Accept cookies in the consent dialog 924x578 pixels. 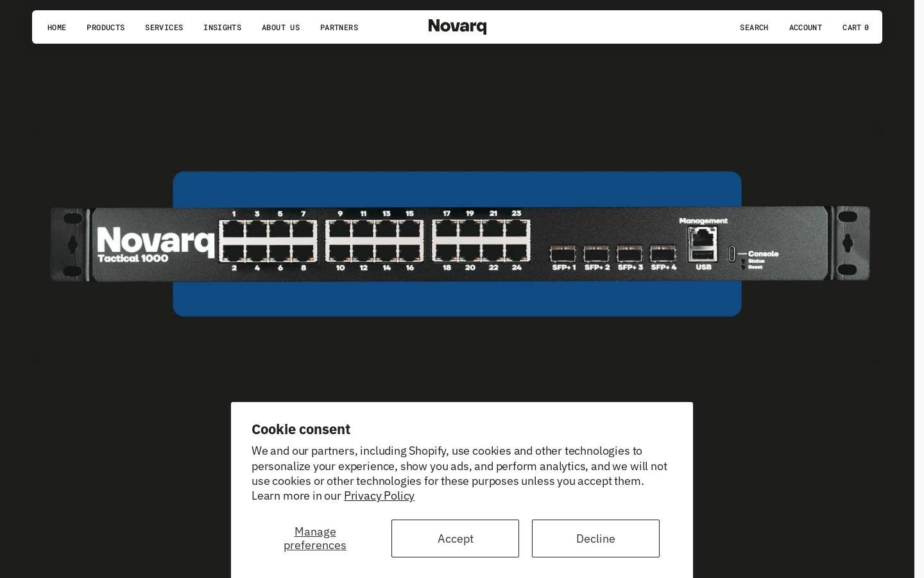tap(455, 538)
